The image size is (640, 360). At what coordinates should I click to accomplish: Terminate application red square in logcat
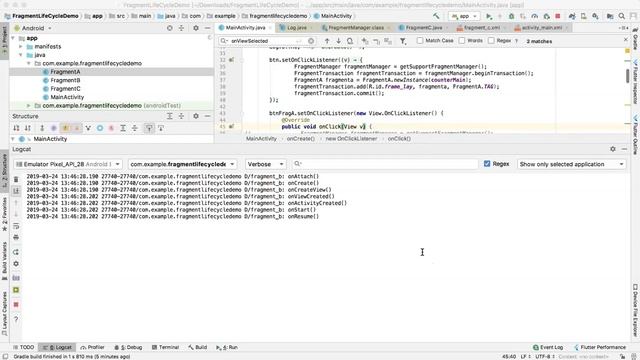tap(16, 304)
